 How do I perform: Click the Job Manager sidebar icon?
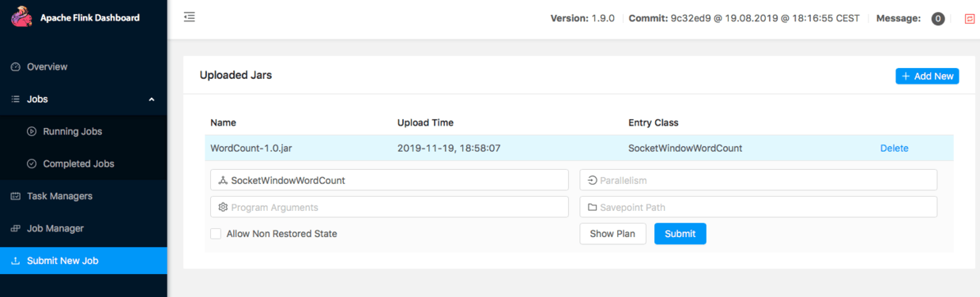tap(15, 228)
